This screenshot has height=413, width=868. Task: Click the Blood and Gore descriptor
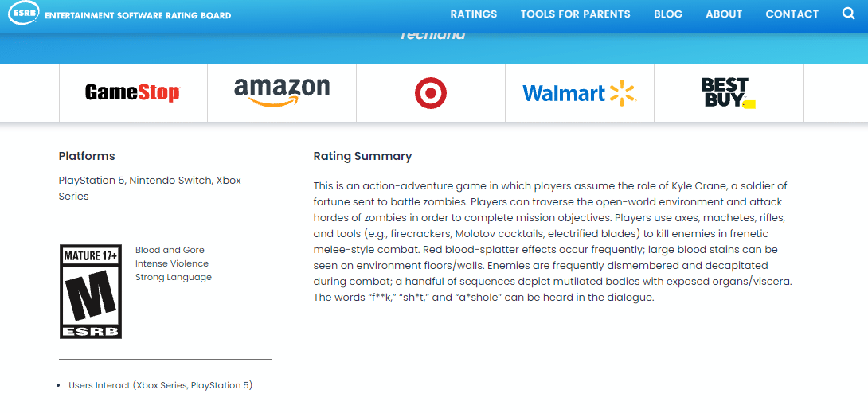[170, 250]
